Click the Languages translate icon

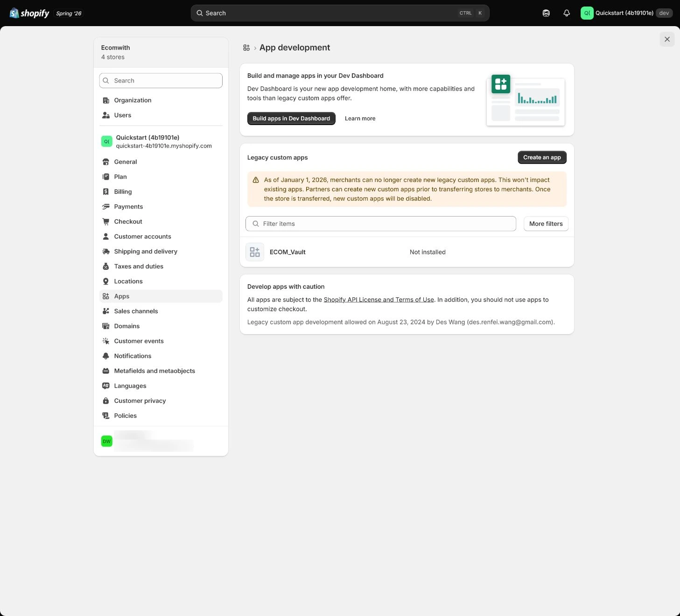106,386
